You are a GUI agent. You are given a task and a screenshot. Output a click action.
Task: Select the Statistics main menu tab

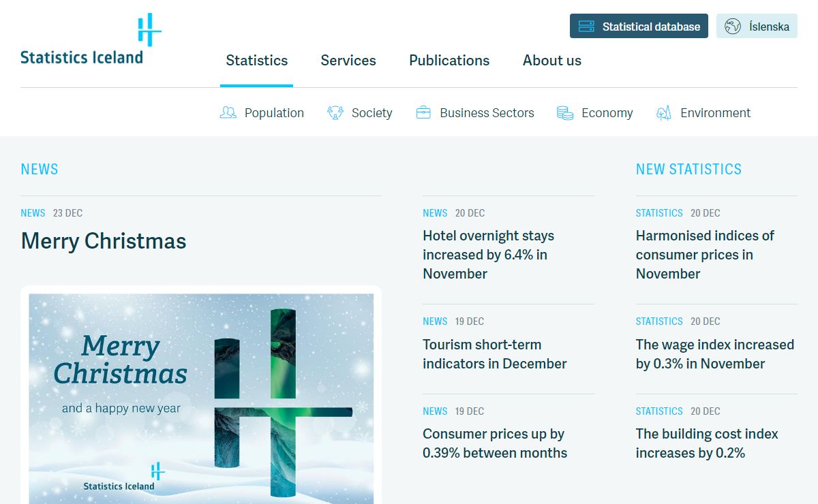tap(257, 61)
